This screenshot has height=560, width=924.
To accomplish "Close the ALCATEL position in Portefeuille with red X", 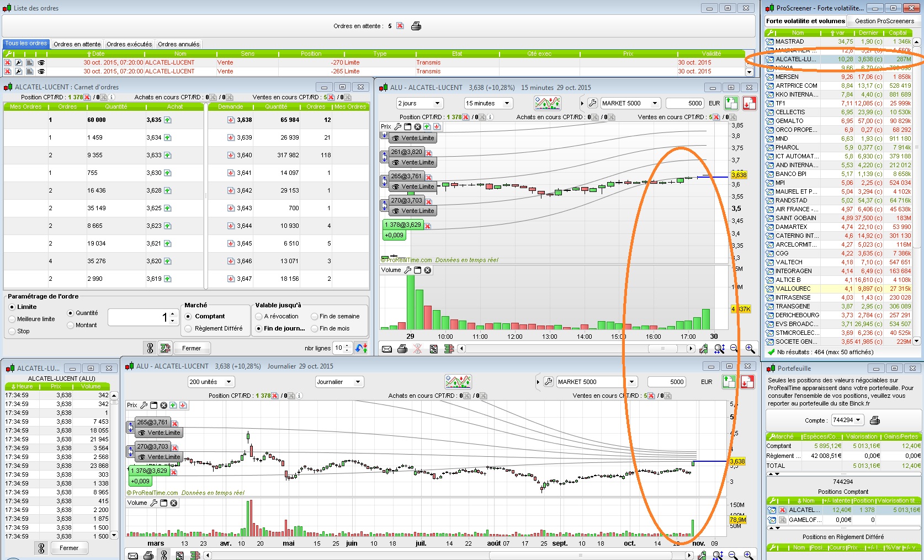I will tap(783, 510).
